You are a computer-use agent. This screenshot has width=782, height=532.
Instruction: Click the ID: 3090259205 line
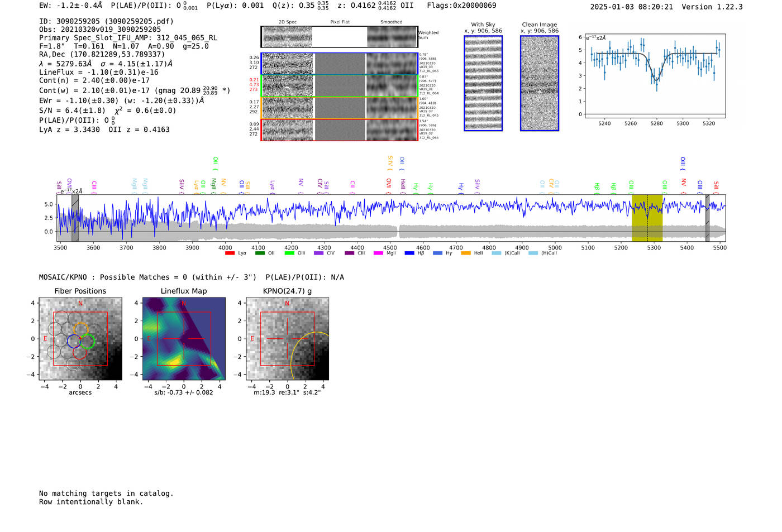point(107,21)
